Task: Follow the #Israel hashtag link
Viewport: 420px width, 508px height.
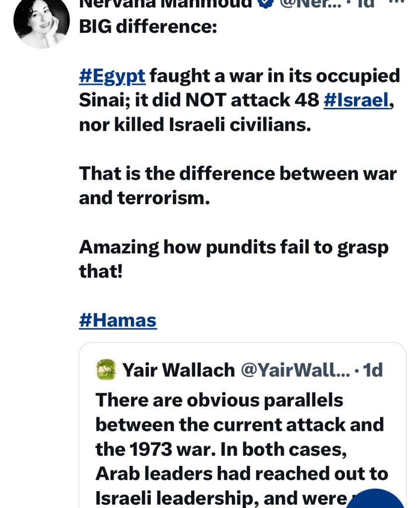Action: tap(355, 100)
